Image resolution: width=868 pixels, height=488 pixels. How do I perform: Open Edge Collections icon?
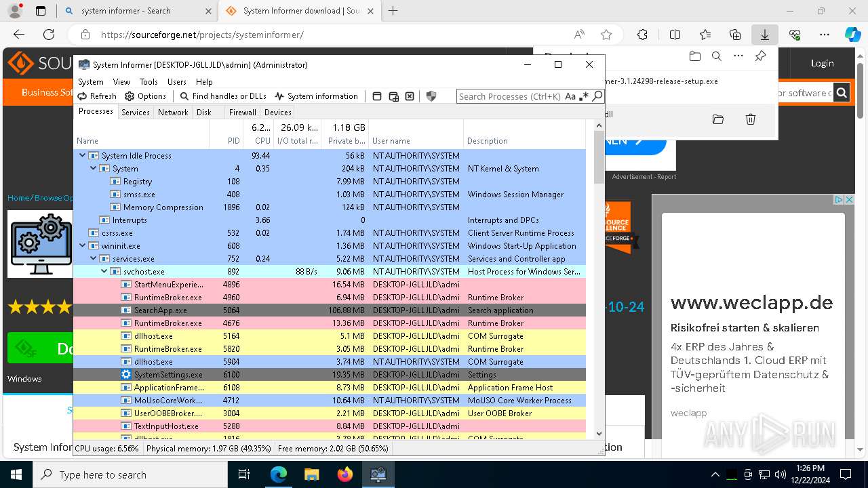735,35
